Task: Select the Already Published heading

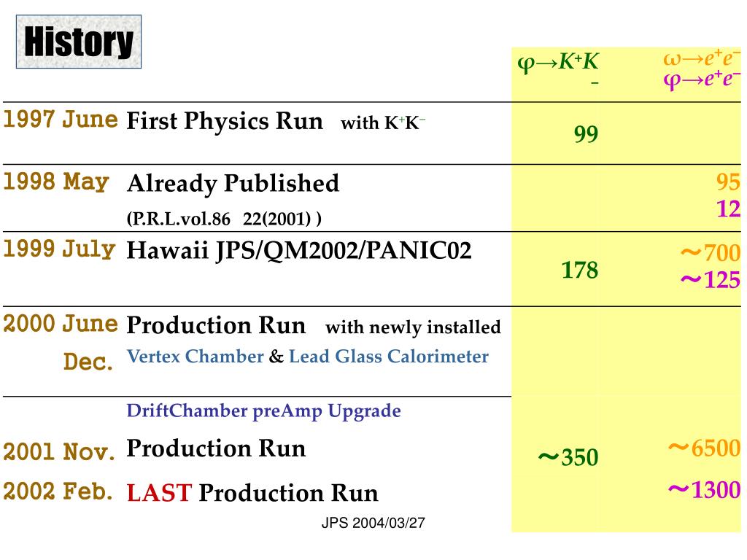Action: [233, 184]
